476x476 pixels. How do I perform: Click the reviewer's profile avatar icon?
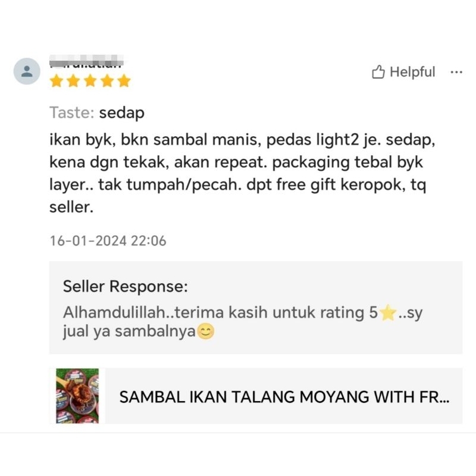[x=27, y=71]
